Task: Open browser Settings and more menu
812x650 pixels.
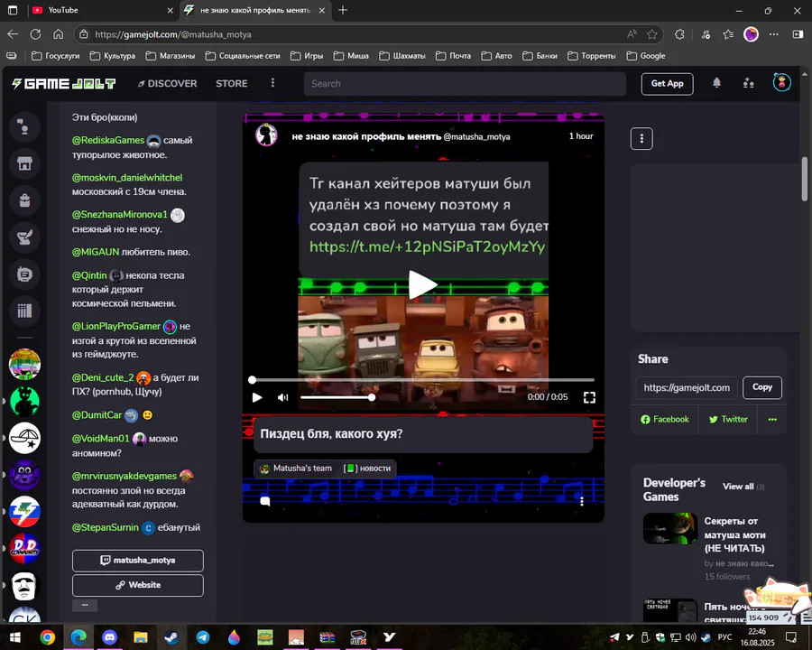Action: pyautogui.click(x=774, y=34)
